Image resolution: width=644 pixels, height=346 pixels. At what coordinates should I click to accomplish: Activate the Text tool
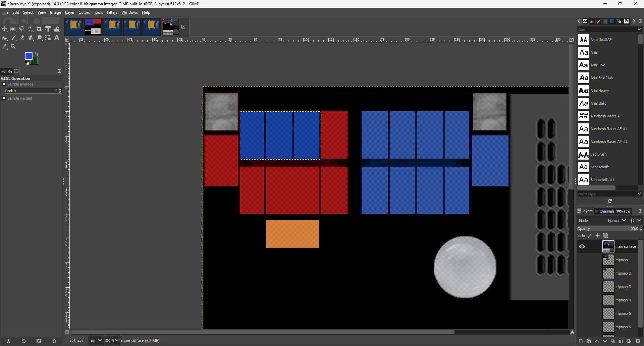[57, 38]
